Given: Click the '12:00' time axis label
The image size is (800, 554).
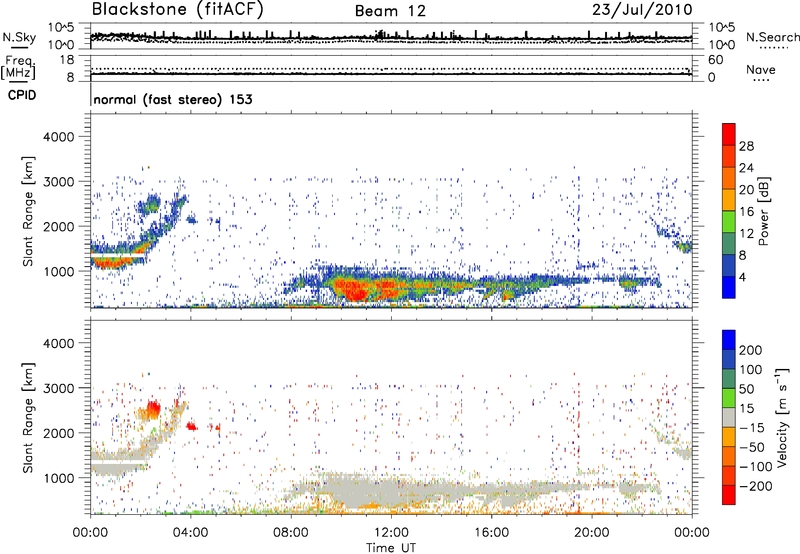Looking at the screenshot, I should [391, 532].
